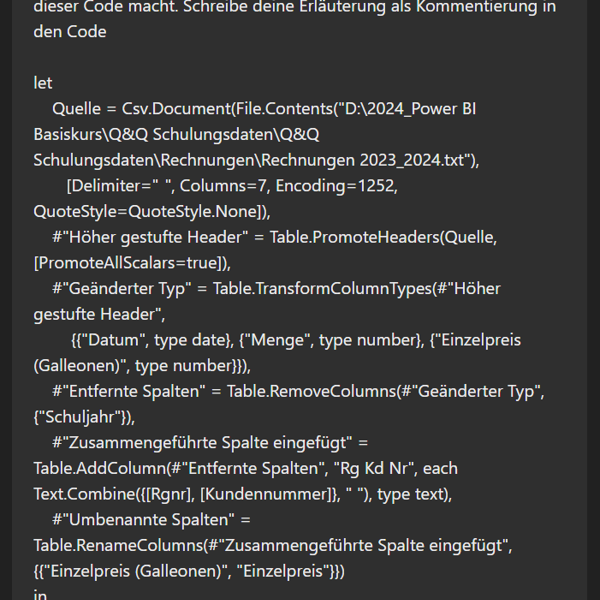Click the Text.Combine function name

tap(83, 494)
